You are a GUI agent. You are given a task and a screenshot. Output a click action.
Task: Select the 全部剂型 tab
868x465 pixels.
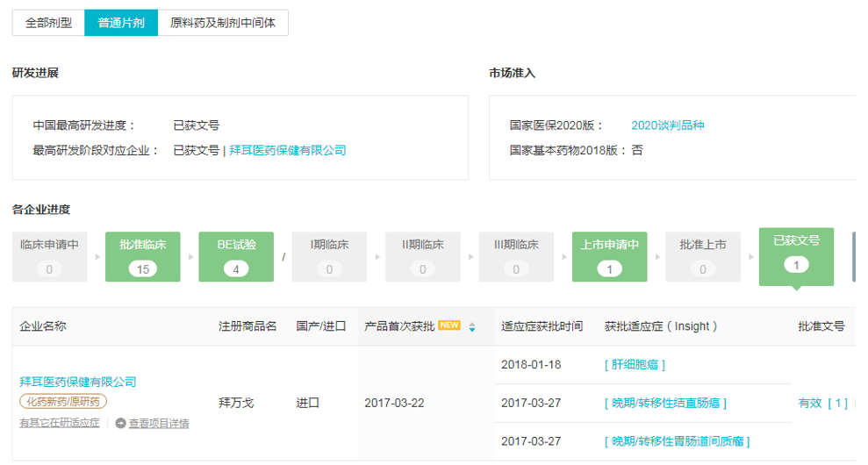coord(48,23)
